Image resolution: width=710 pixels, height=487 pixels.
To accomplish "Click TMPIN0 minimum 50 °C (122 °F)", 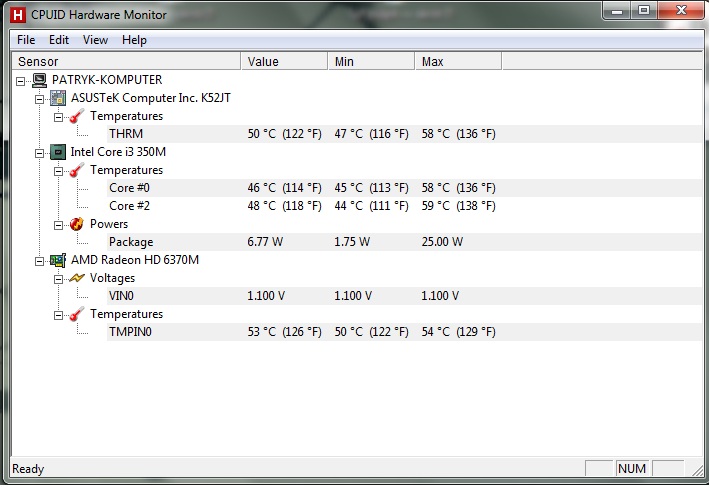I will [371, 332].
